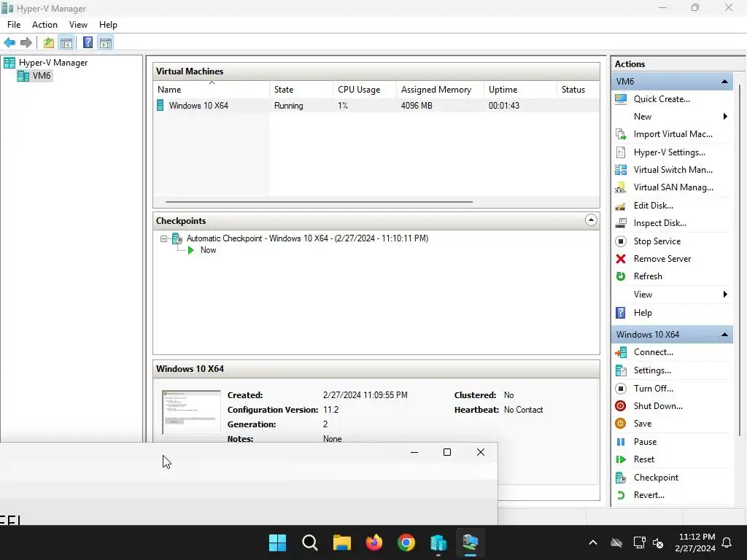Sort virtual machines by Name column
Screen dimensions: 747x560
[x=212, y=90]
